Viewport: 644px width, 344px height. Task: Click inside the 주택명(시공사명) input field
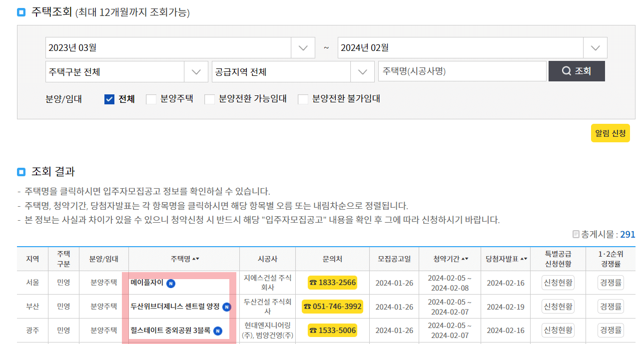(462, 71)
